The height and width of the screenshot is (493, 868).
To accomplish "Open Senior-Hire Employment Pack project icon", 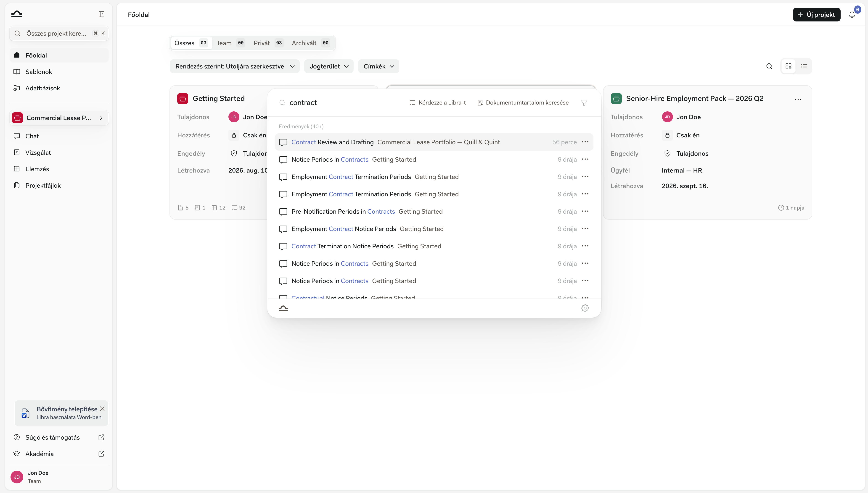I will point(616,99).
